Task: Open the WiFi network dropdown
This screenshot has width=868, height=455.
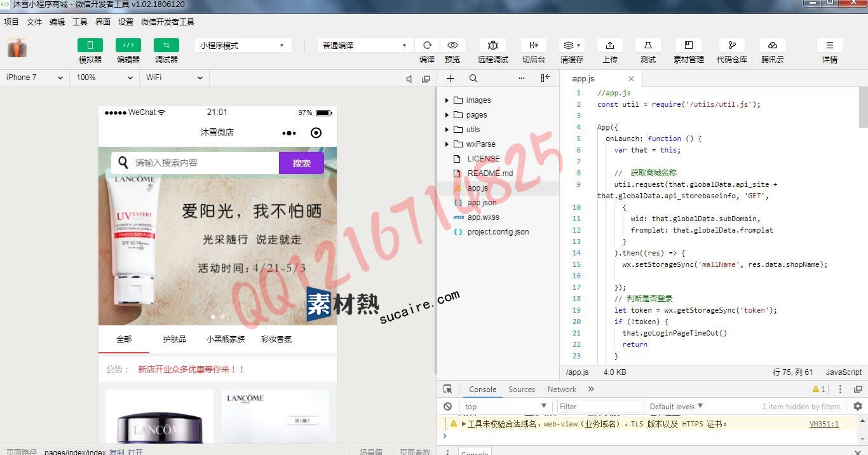Action: [175, 78]
